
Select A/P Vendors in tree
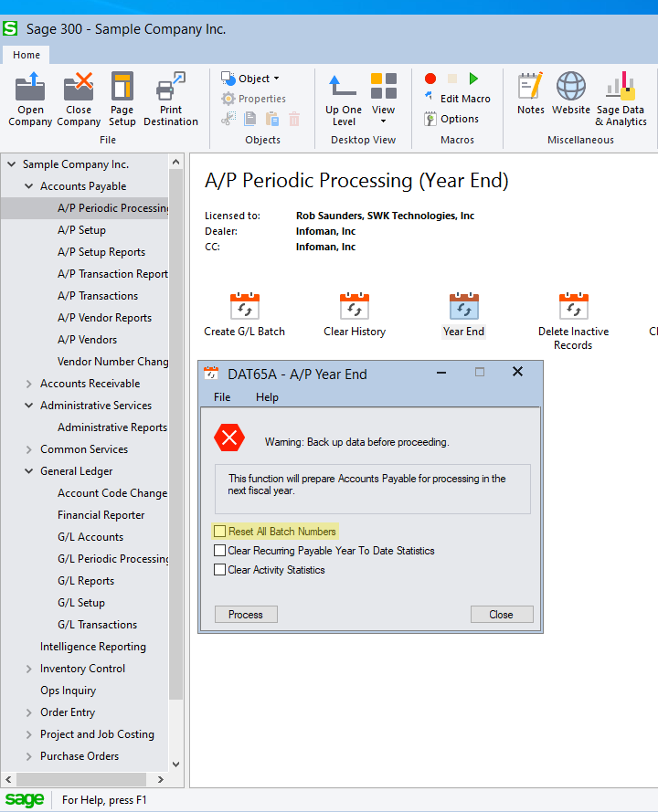88,340
